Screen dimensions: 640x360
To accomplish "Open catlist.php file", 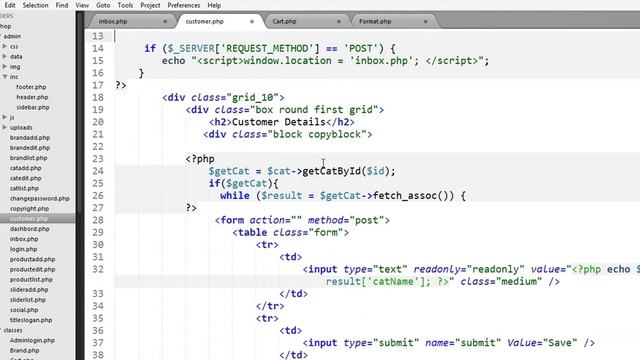I will click(x=24, y=188).
